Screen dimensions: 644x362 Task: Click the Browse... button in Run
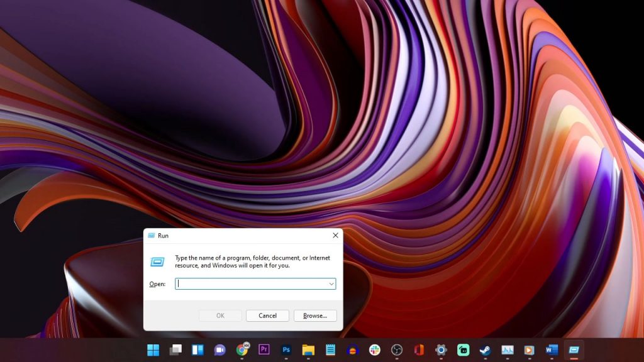(315, 315)
